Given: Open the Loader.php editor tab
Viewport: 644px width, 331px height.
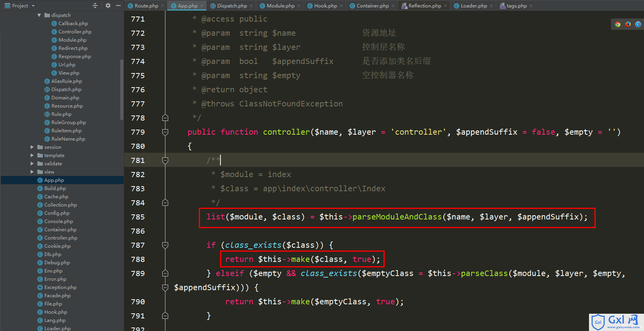Looking at the screenshot, I should tap(473, 5).
